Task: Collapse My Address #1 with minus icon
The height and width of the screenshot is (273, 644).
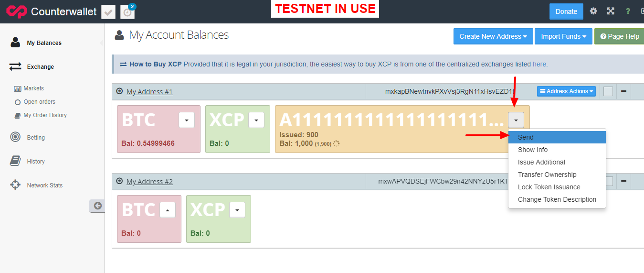Action: pyautogui.click(x=623, y=91)
